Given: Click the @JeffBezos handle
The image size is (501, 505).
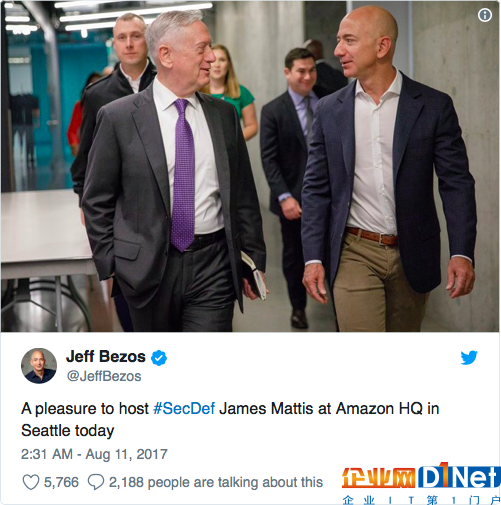Looking at the screenshot, I should (104, 376).
